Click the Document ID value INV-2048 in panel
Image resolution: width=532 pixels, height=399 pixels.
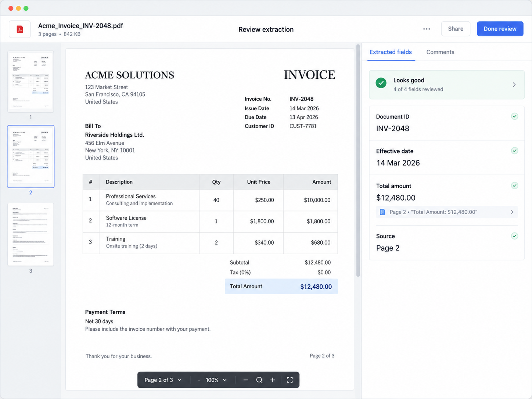[x=392, y=129]
